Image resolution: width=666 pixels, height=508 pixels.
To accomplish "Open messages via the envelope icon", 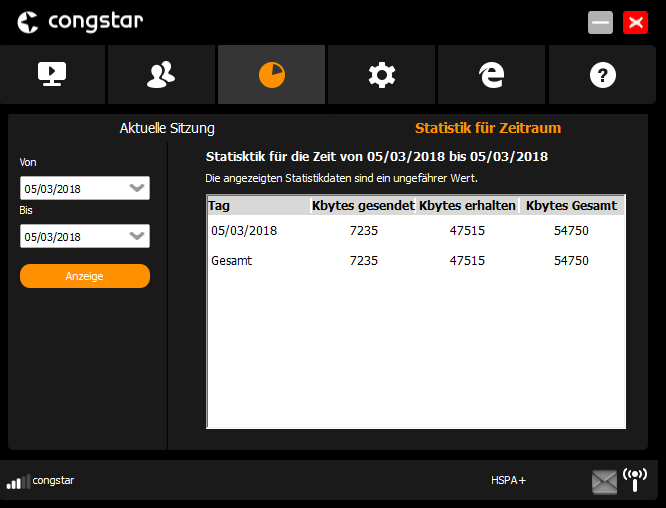I will [x=604, y=482].
